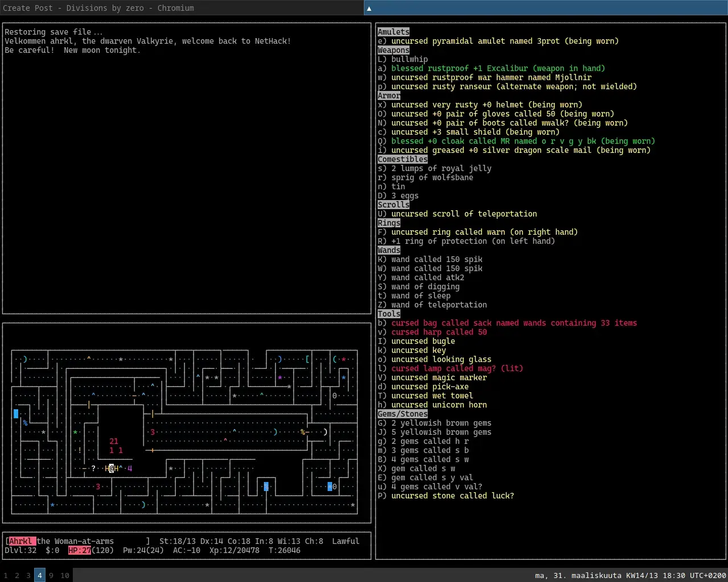Screen dimensions: 728x582
Task: Select the very rusty +0 helmet row
Action: tap(480, 105)
